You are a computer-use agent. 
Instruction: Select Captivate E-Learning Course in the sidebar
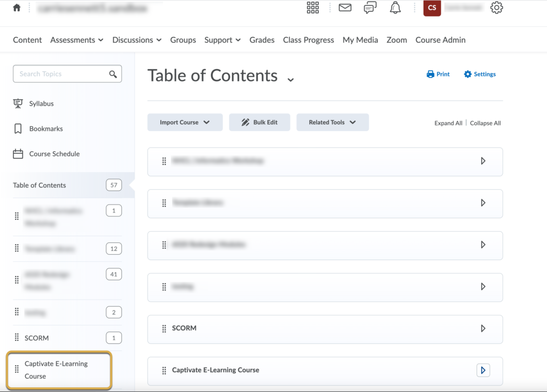(56, 370)
